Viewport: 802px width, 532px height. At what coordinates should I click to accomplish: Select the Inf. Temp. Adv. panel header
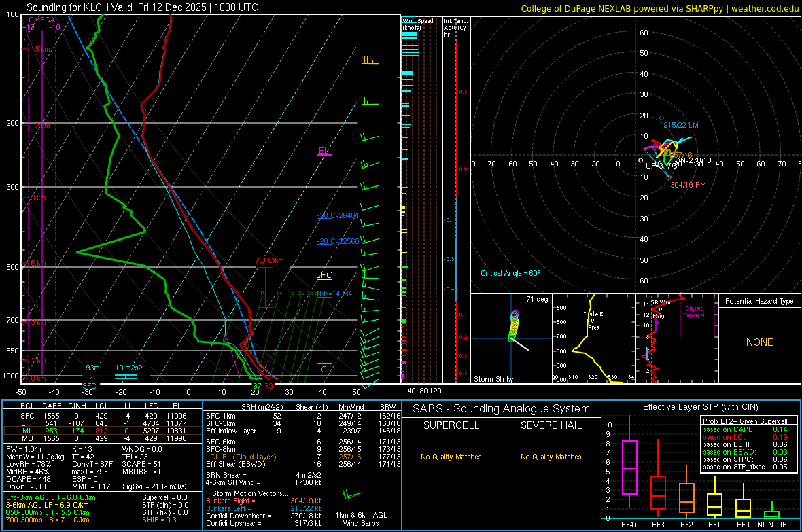click(455, 28)
